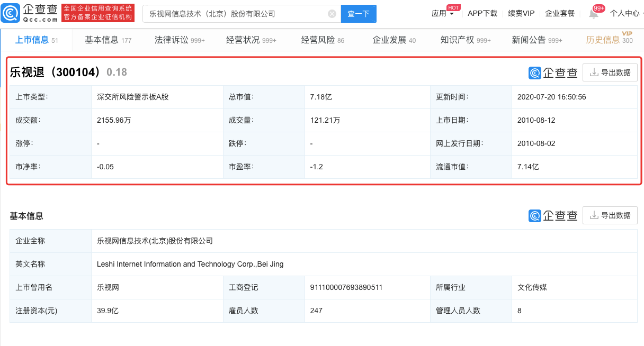
Task: Click the Qcc.com logo in header
Action: (30, 13)
